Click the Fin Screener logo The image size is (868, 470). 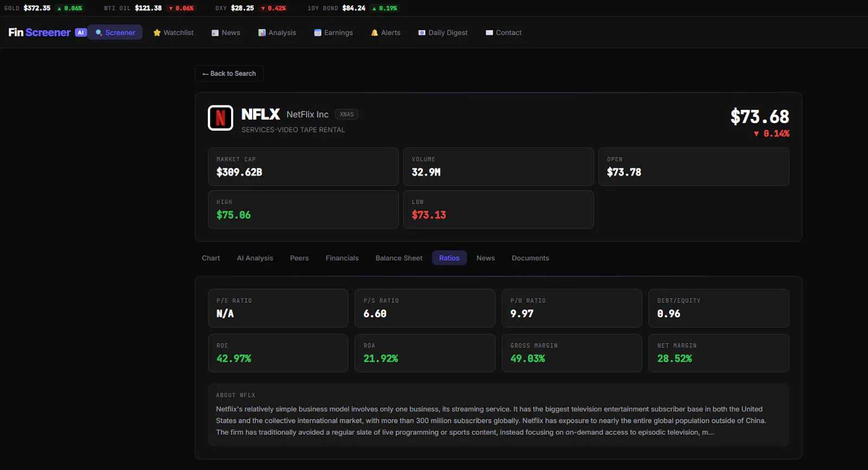pos(40,33)
